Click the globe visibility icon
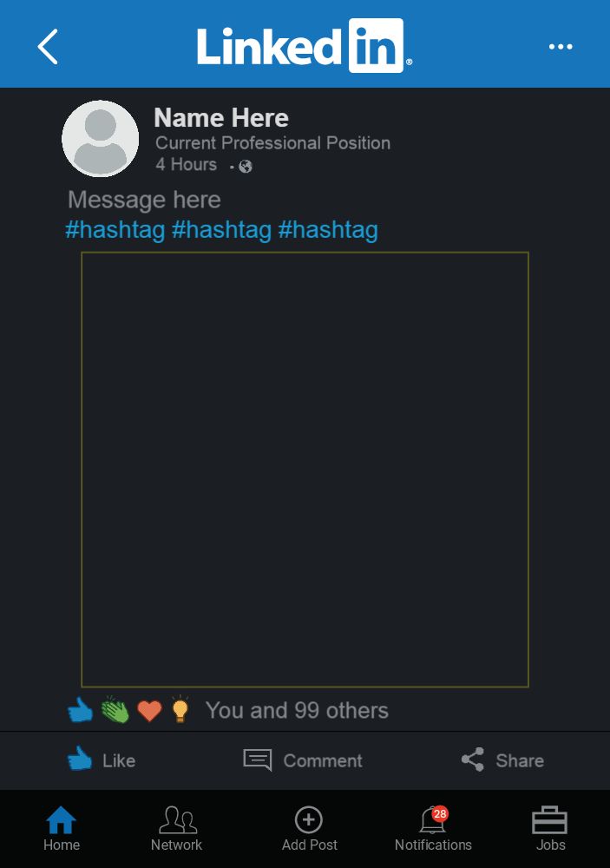This screenshot has height=868, width=610. point(246,166)
